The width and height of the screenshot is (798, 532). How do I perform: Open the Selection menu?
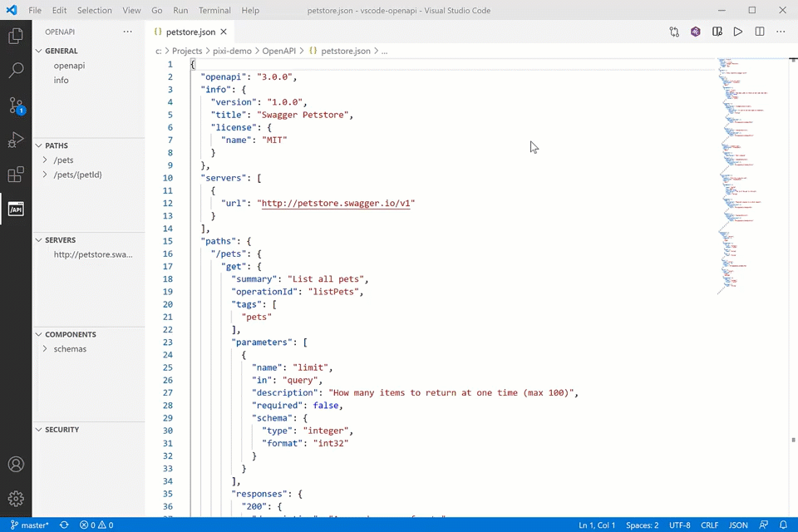pyautogui.click(x=94, y=10)
